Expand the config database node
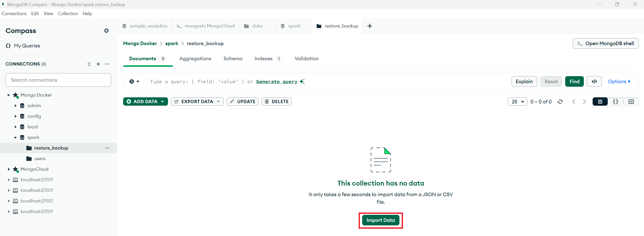 pos(15,116)
